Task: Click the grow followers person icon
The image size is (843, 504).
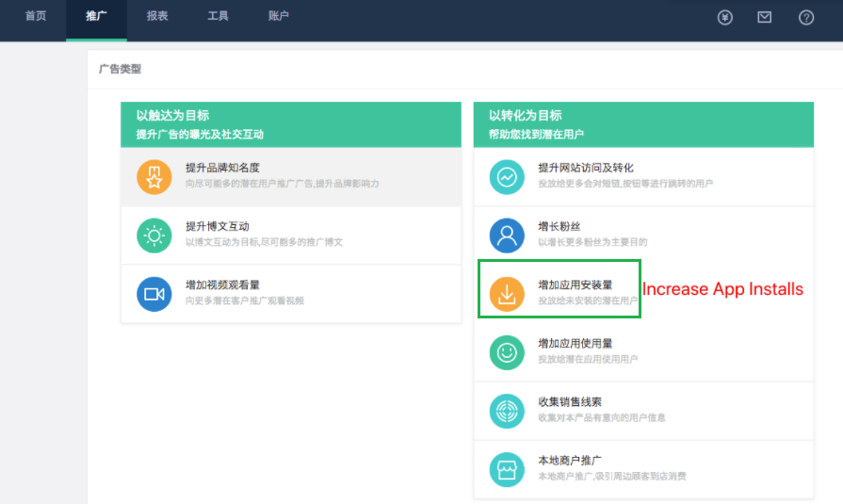Action: point(507,236)
